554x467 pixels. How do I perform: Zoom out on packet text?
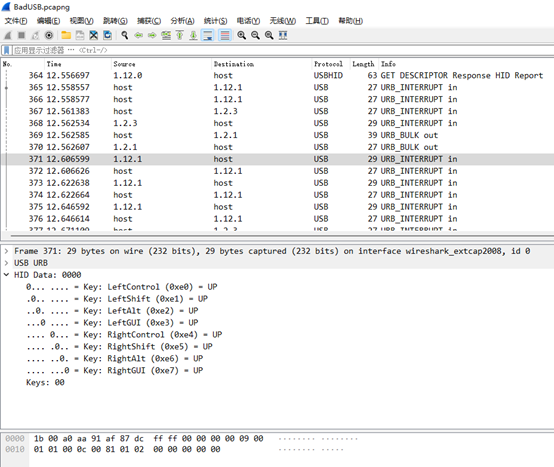point(255,35)
